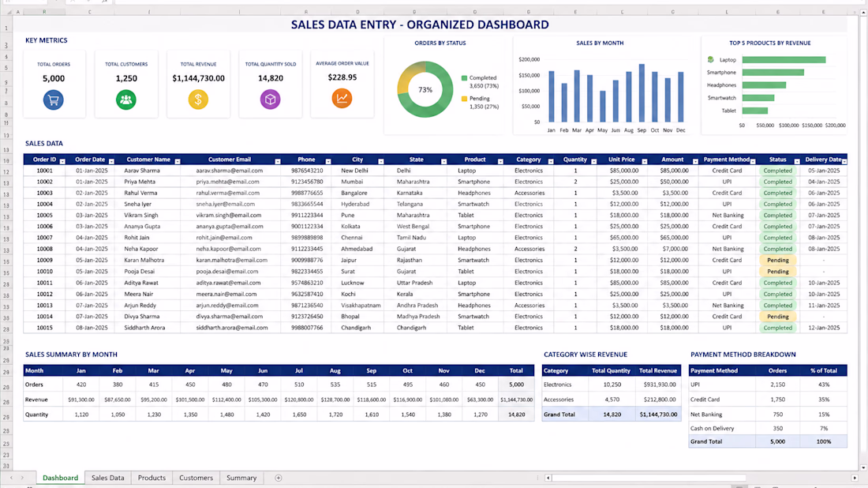Click the yellow dollar icon under Total Revenue
The image size is (868, 488).
point(198,99)
